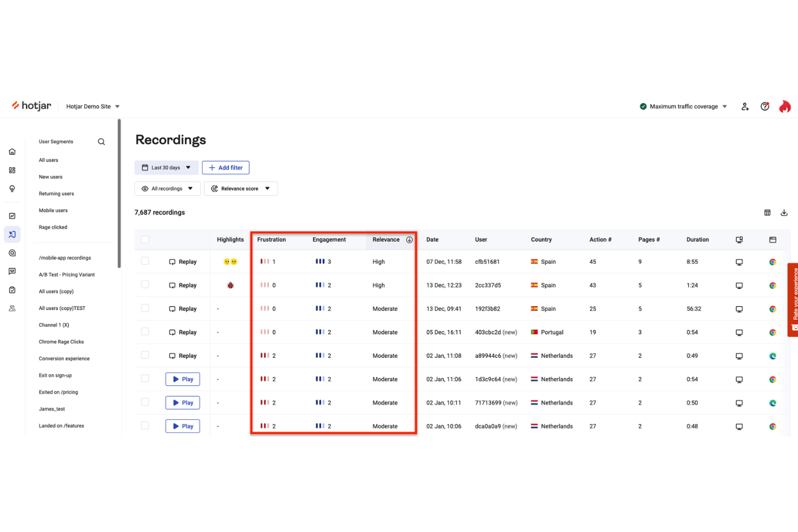Select the Chrome Rage Clicks segment
The image size is (798, 532).
(x=61, y=342)
